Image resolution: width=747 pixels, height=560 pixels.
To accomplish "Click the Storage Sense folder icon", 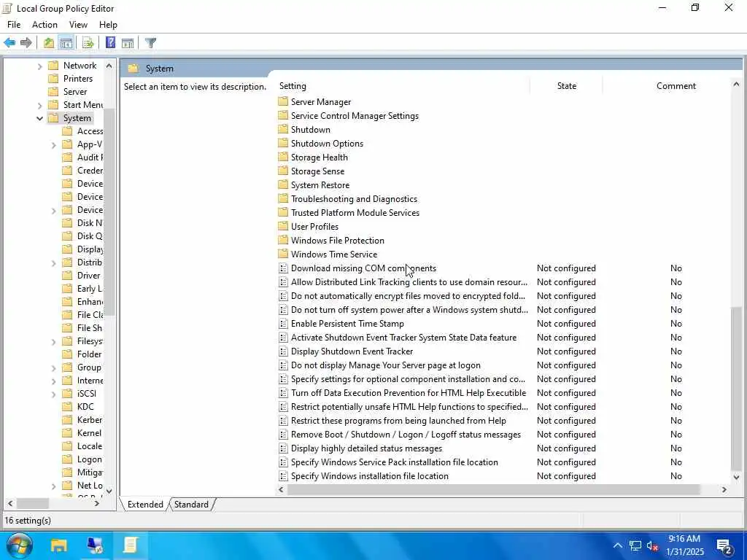I will [x=283, y=171].
